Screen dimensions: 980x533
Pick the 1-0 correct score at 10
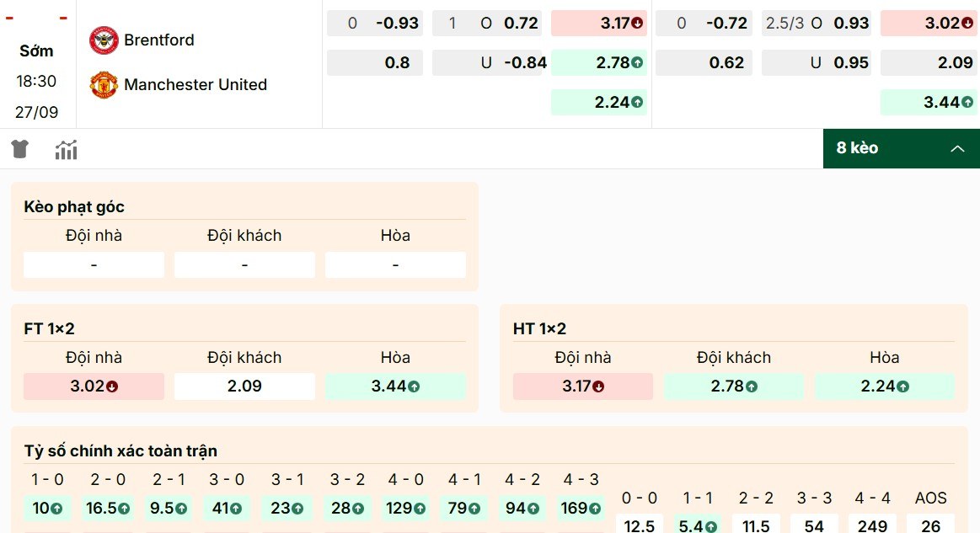click(47, 509)
